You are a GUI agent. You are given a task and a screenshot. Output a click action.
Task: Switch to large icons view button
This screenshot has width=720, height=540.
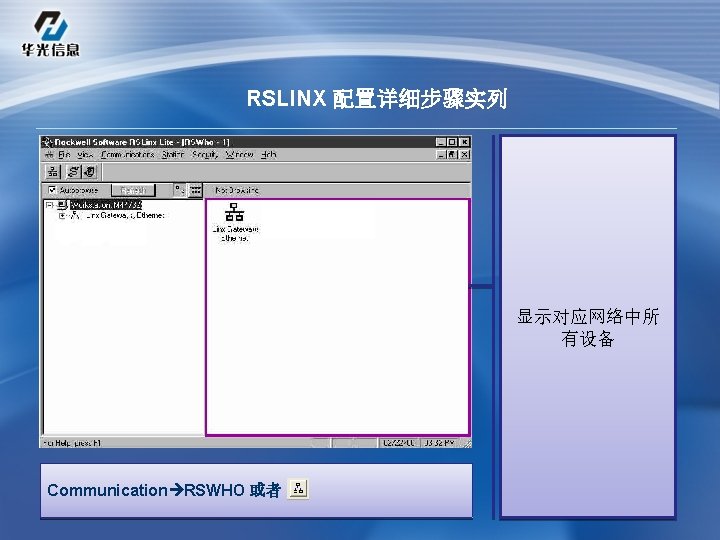[179, 190]
